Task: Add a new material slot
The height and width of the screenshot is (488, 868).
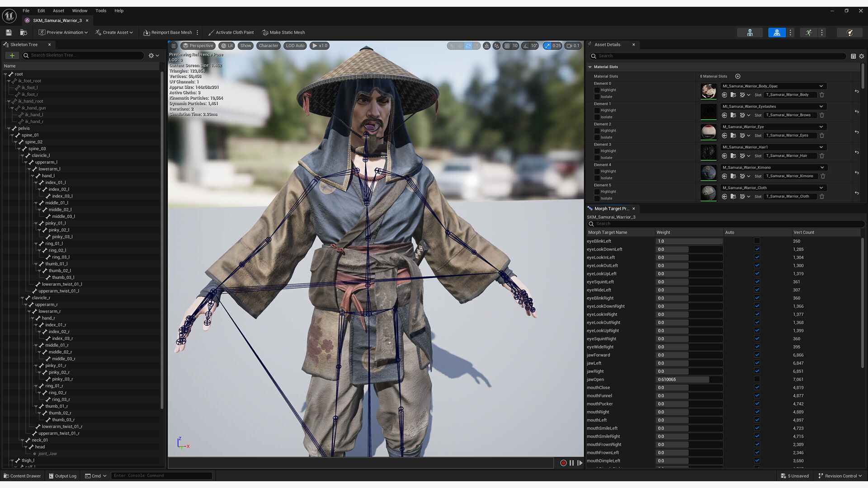Action: [x=737, y=76]
